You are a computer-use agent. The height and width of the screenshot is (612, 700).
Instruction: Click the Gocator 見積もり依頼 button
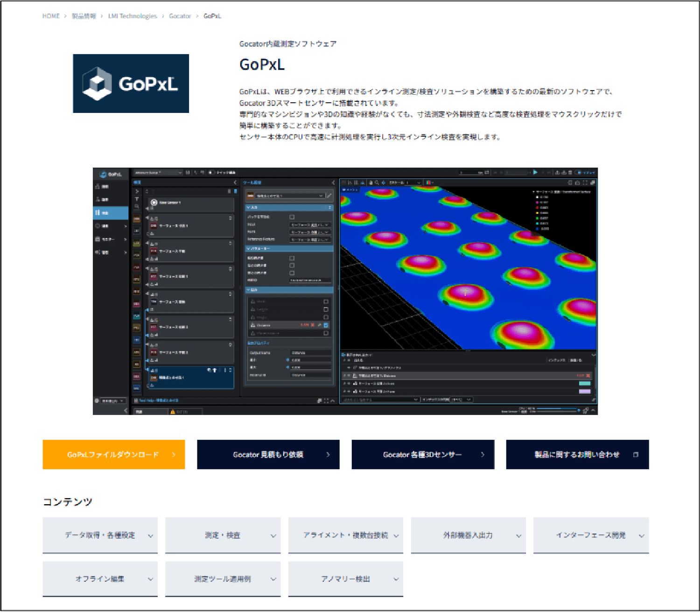268,454
